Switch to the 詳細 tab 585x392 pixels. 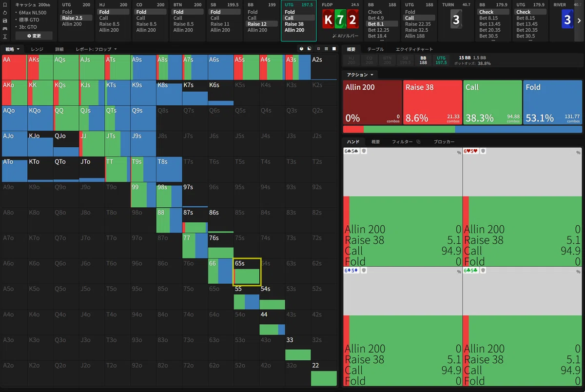tap(59, 49)
